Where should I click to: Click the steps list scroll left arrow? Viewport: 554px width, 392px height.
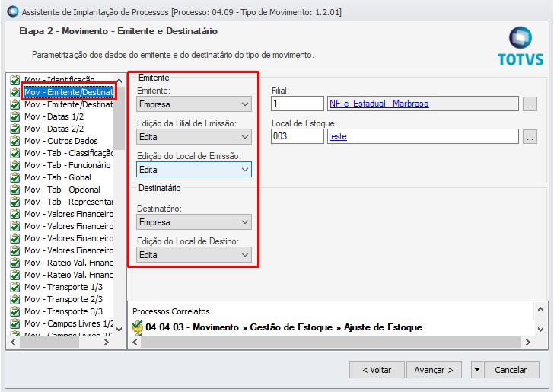point(13,343)
